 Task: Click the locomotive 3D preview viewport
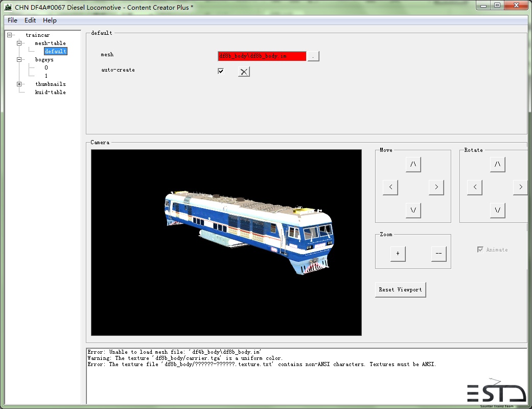(226, 242)
